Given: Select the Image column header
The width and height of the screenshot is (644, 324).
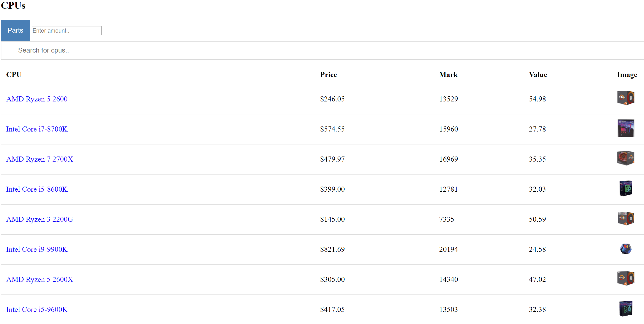Looking at the screenshot, I should pyautogui.click(x=627, y=74).
